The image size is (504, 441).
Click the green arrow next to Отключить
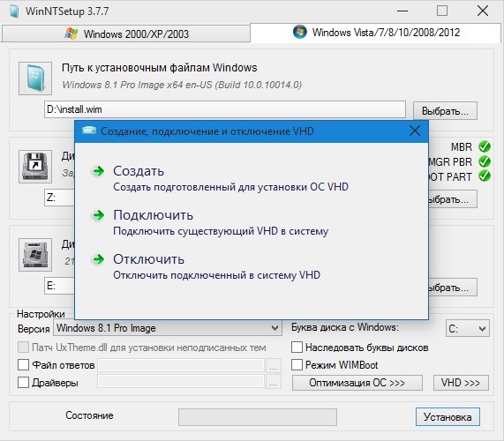click(99, 259)
